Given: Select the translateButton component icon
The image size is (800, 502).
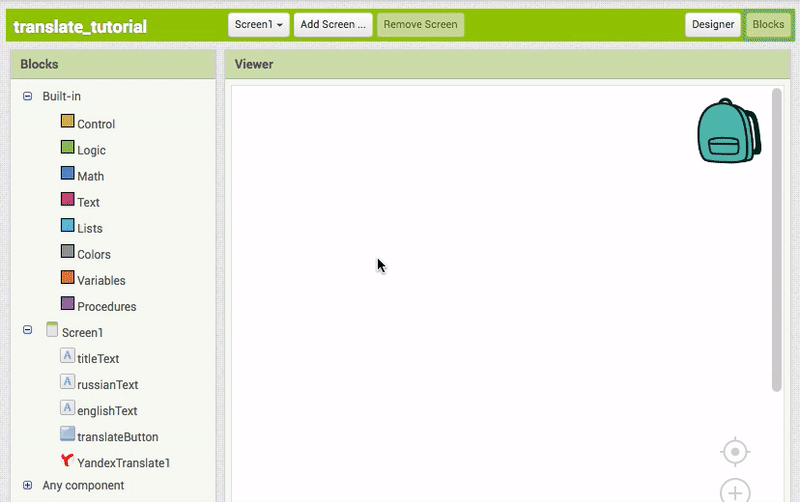Looking at the screenshot, I should pyautogui.click(x=67, y=435).
